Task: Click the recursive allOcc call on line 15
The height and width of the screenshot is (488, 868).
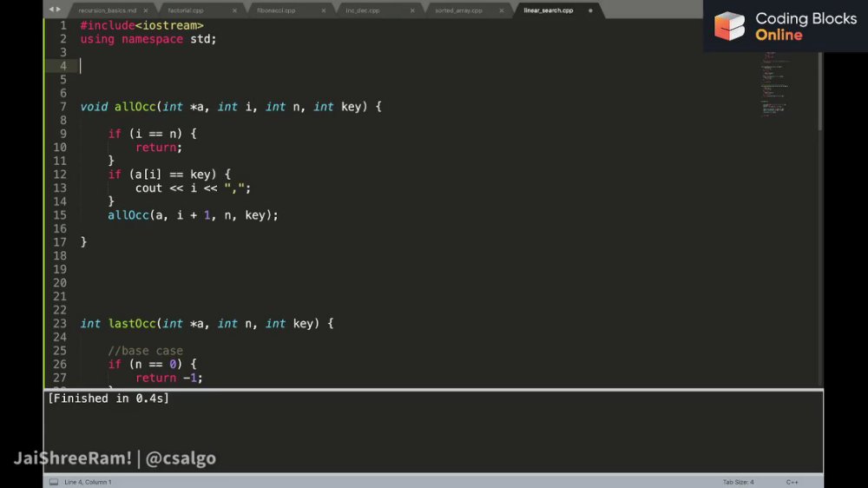Action: (193, 215)
